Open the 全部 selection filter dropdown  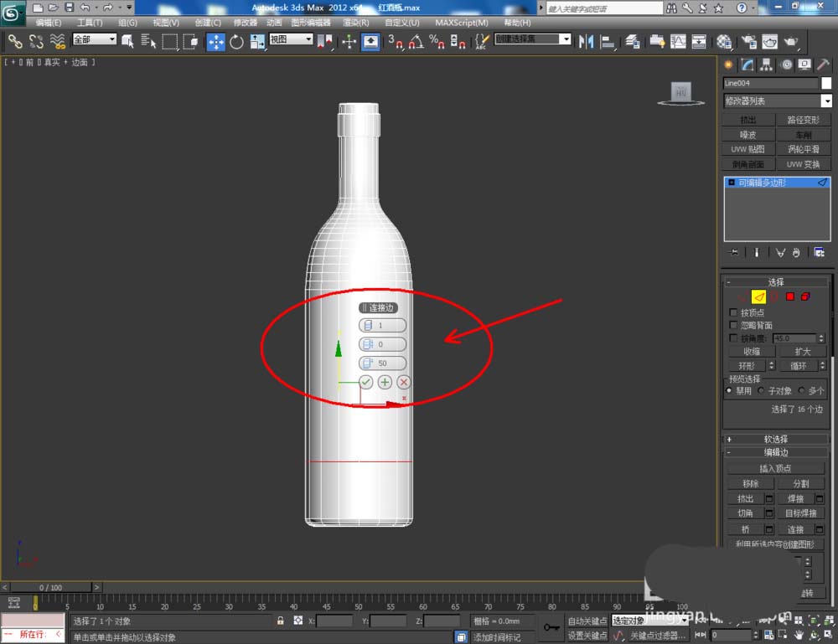(94, 39)
